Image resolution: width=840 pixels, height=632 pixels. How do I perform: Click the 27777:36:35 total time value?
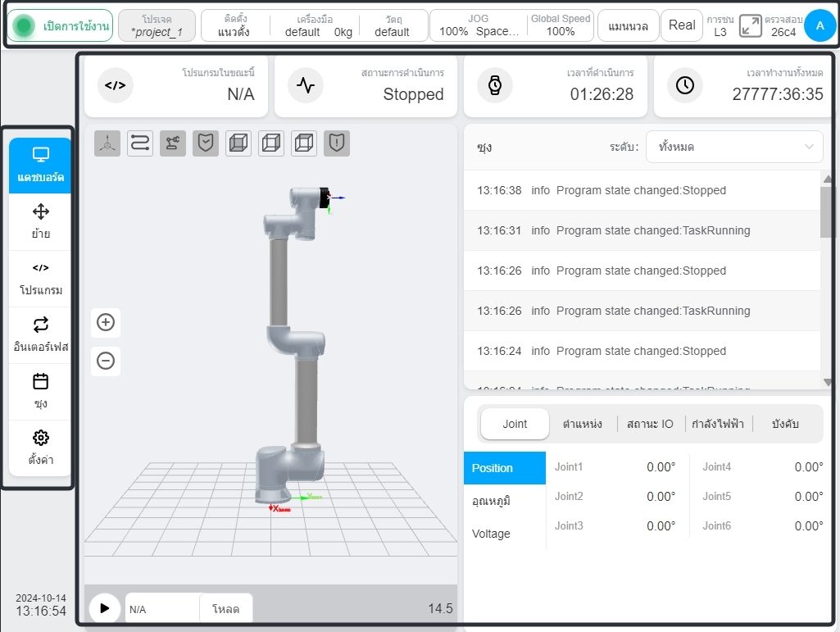778,94
